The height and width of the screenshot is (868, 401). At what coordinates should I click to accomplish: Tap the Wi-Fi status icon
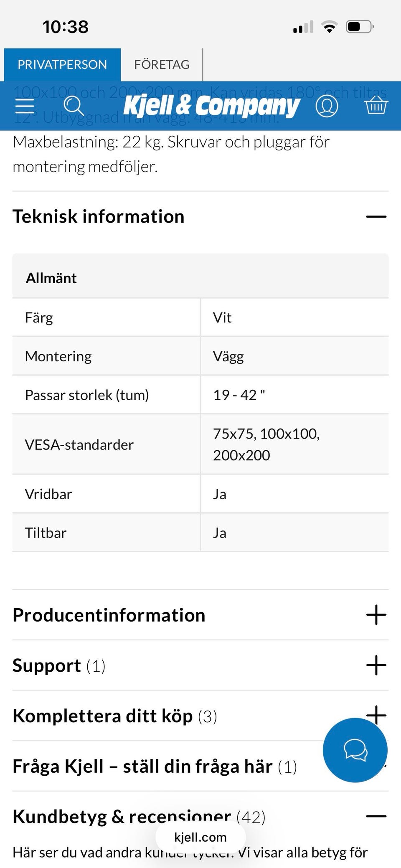pyautogui.click(x=330, y=27)
